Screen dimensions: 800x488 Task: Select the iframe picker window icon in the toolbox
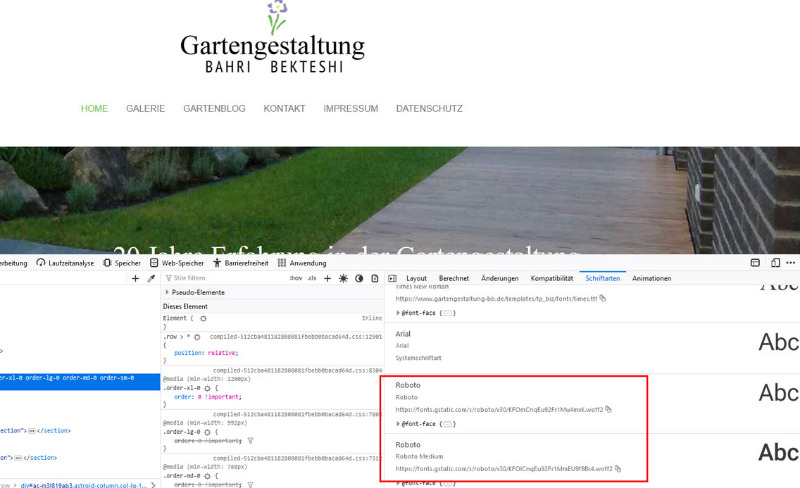click(x=755, y=263)
